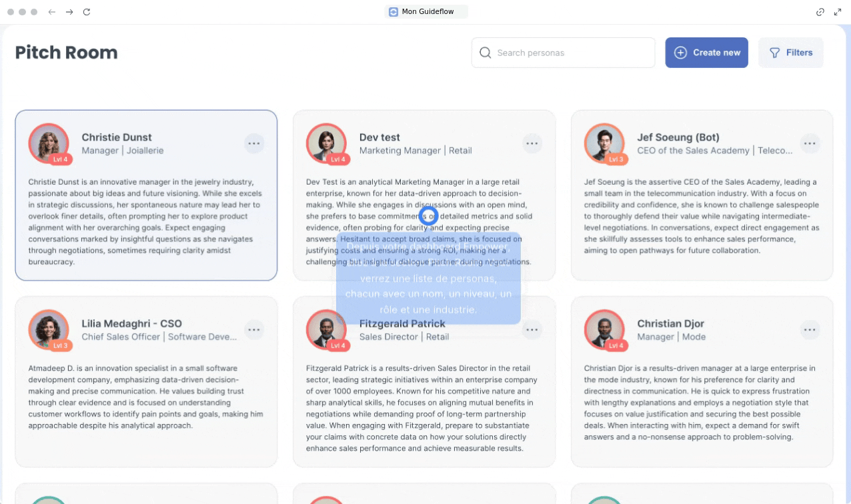Open Lilia Medaghri card more options
This screenshot has width=851, height=504.
click(253, 329)
